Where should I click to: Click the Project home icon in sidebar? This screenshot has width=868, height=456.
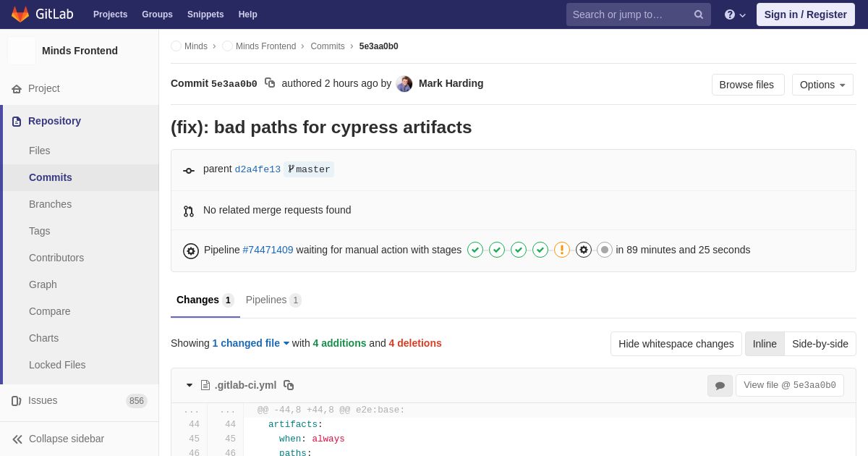tap(17, 88)
